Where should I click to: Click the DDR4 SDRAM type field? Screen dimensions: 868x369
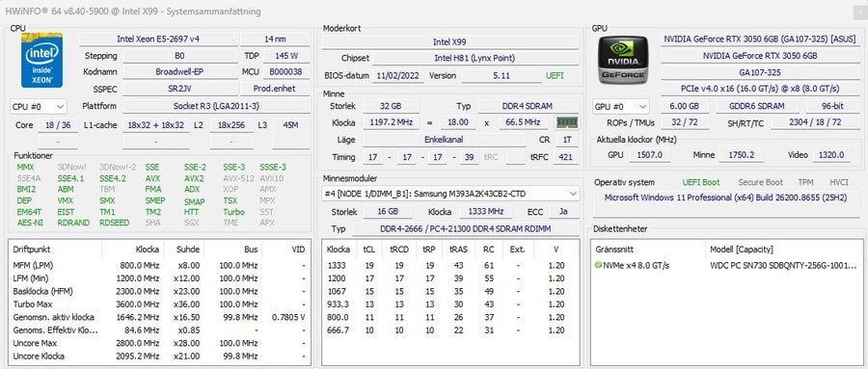click(529, 106)
